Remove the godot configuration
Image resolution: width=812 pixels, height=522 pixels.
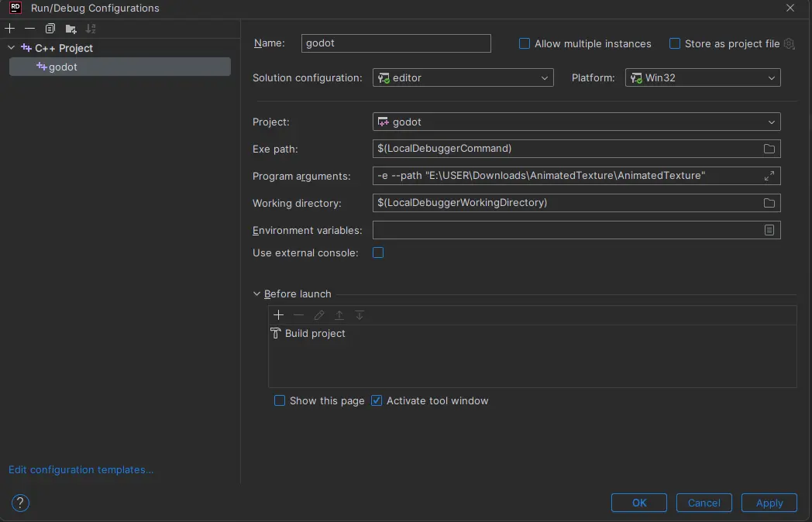click(29, 29)
